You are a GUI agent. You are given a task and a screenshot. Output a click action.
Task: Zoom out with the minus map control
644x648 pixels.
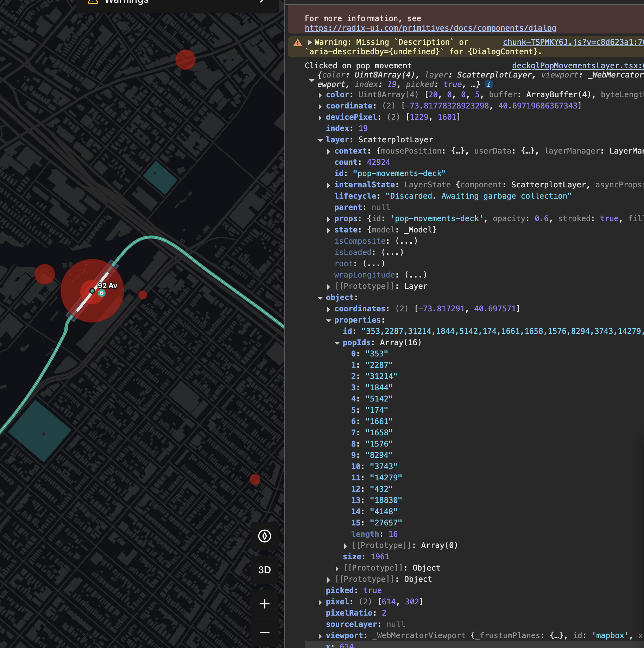point(264,632)
